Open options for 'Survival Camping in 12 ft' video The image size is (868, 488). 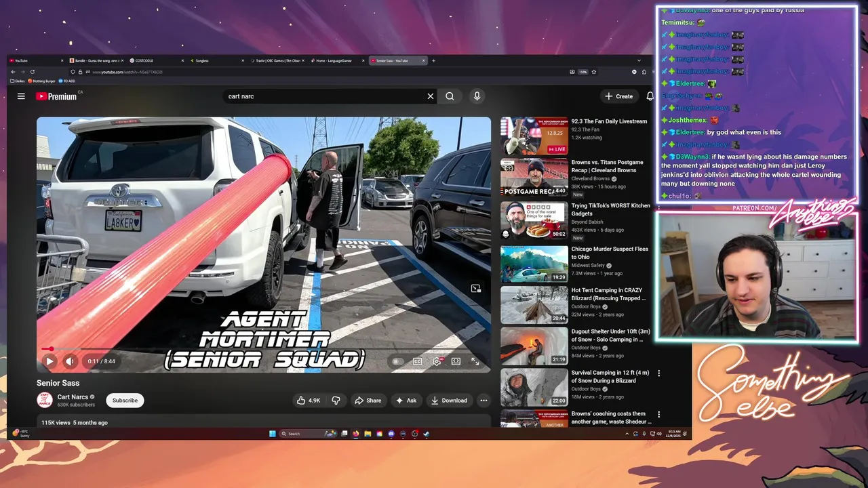point(658,373)
